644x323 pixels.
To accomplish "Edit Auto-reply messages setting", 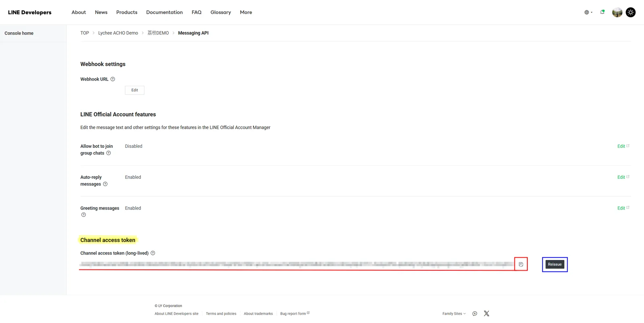I will pos(623,177).
